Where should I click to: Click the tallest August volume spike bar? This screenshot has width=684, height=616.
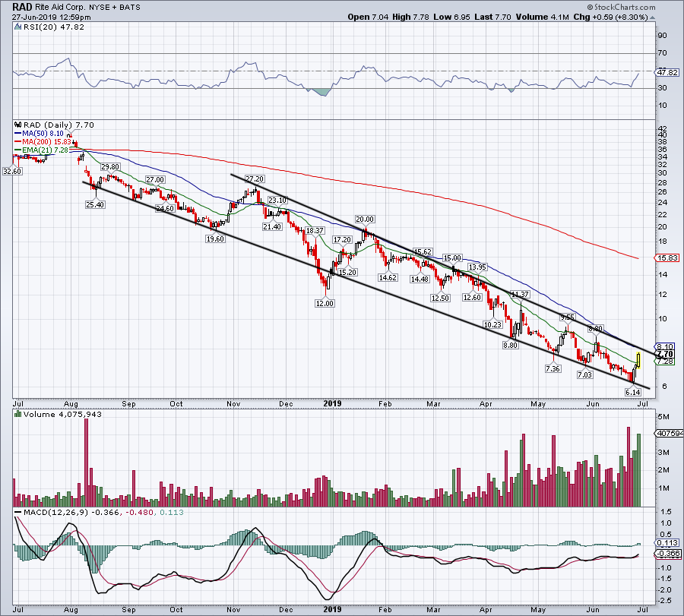(86, 463)
